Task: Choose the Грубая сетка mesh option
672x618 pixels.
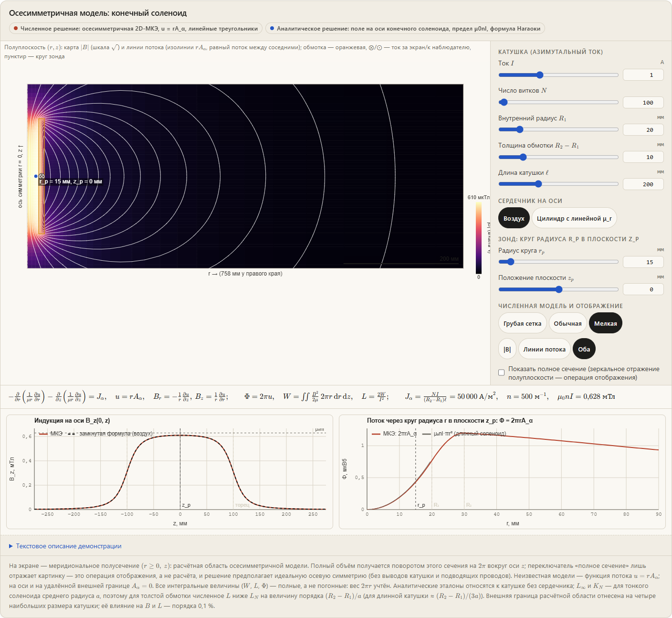Action: coord(522,323)
